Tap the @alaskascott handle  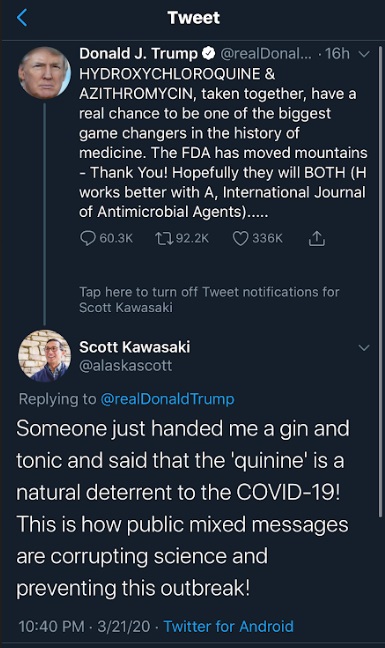point(126,366)
